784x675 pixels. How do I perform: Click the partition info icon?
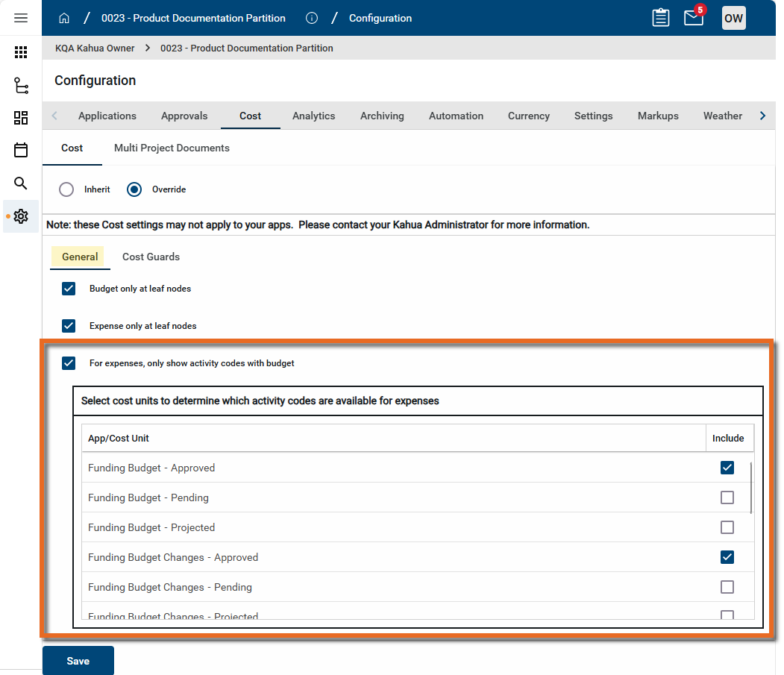tap(312, 18)
